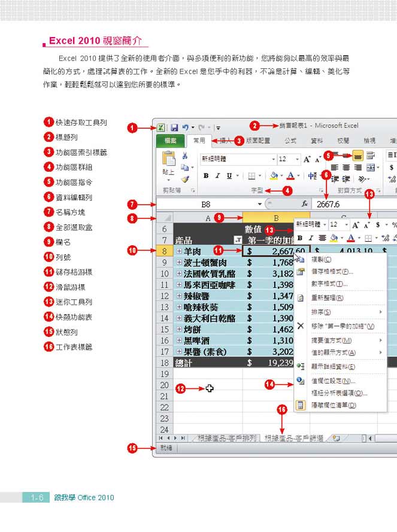Open the 檔案 (File) tab
The width and height of the screenshot is (397, 532).
171,141
